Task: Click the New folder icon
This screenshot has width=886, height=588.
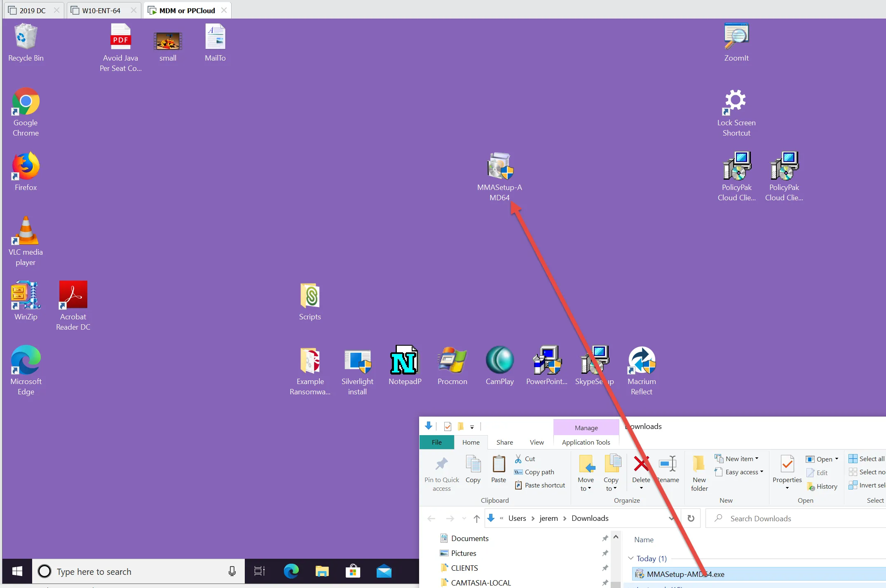Action: (x=699, y=465)
